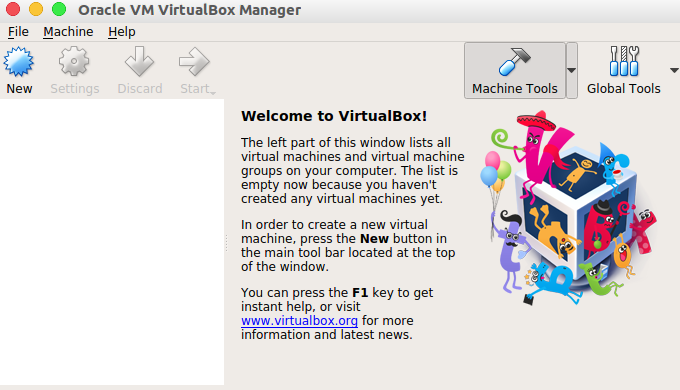Click the Discard arrow toolbar icon
Viewport: 680px width, 390px height.
[x=139, y=61]
